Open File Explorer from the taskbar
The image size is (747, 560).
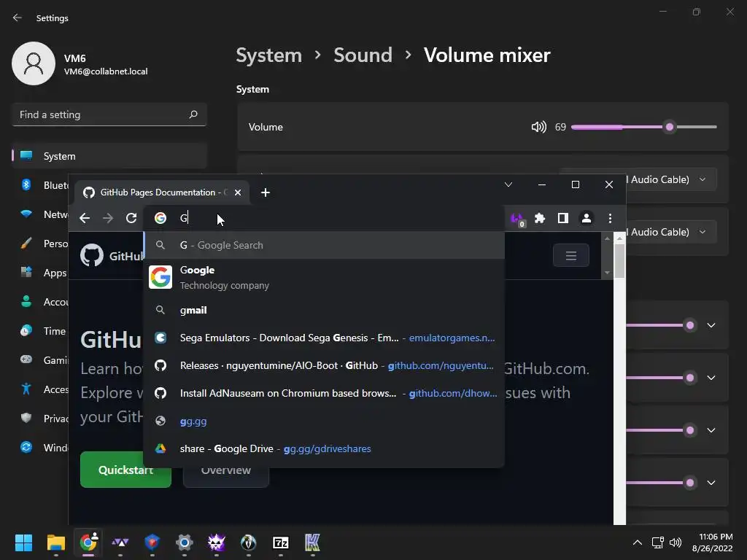click(x=55, y=542)
